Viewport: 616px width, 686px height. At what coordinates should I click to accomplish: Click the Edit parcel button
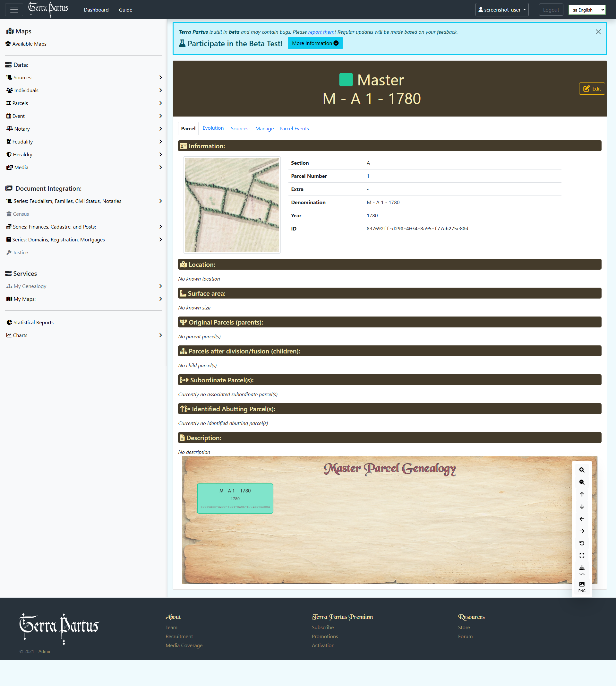click(592, 89)
